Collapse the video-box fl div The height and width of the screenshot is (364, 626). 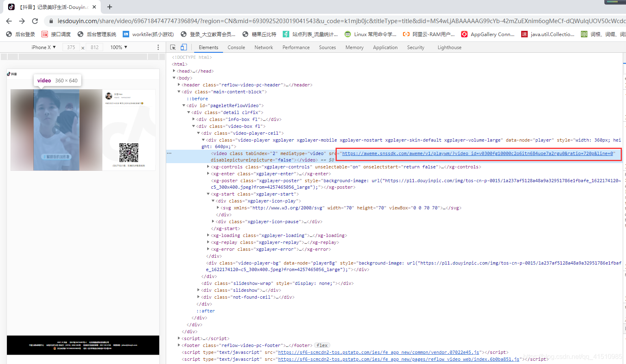[194, 126]
